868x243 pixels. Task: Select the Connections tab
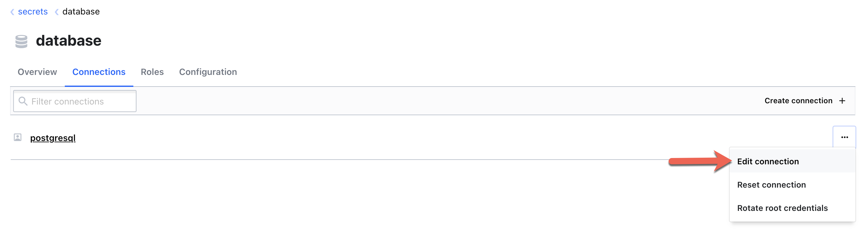[99, 72]
